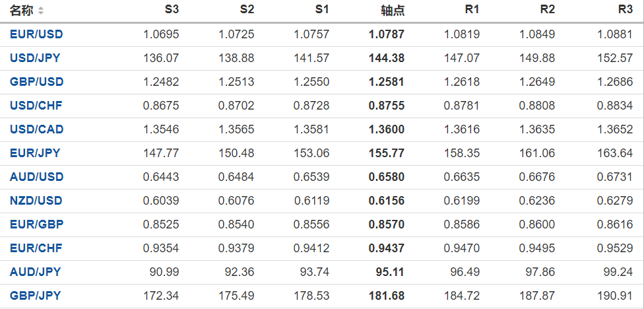Open the USD/CHF currency pair link
This screenshot has height=309, width=644.
(x=36, y=106)
